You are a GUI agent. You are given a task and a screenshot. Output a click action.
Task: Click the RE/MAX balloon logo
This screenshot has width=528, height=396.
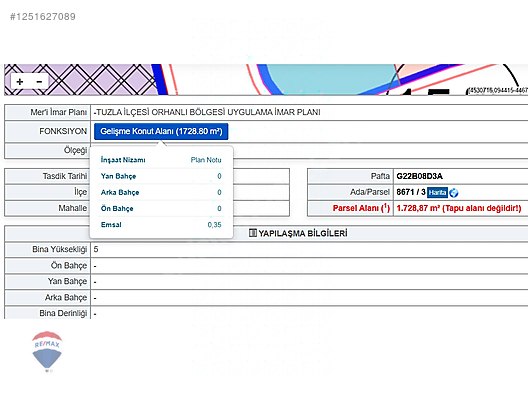coord(47,350)
